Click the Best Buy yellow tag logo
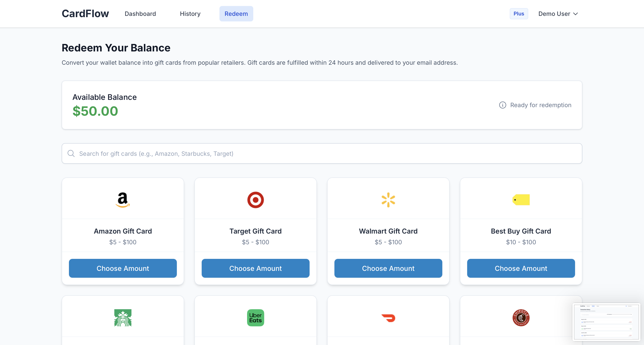 [521, 200]
